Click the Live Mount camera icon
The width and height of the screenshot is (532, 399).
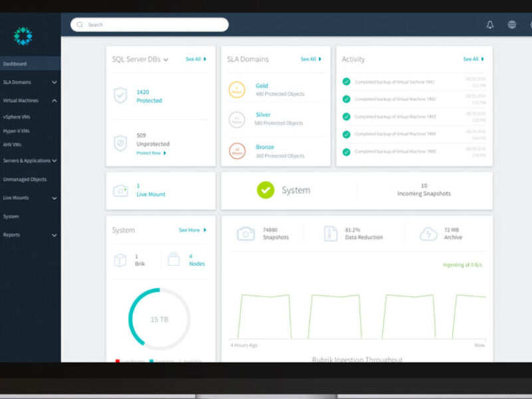[120, 191]
